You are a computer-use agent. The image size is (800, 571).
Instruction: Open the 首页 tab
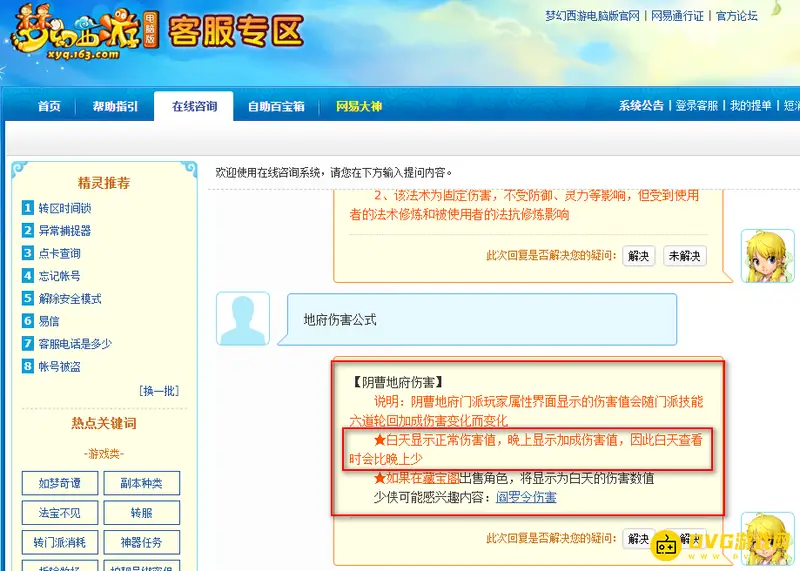pos(49,106)
